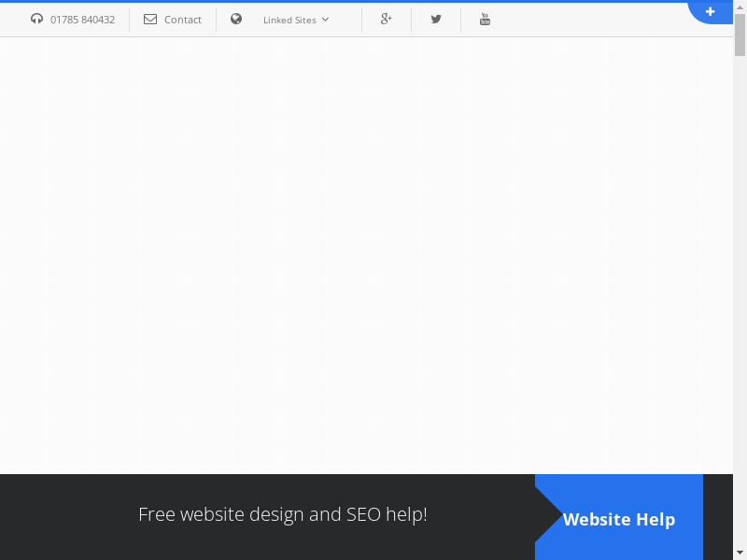The width and height of the screenshot is (747, 560).
Task: Open the Linked Sites menu label
Action: point(289,20)
